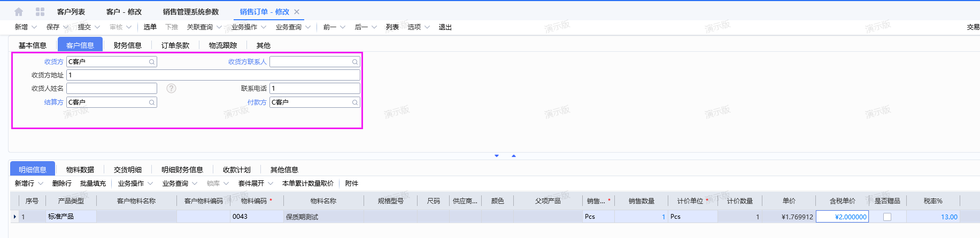Open the 其他 tab
This screenshot has width=980, height=238.
264,45
